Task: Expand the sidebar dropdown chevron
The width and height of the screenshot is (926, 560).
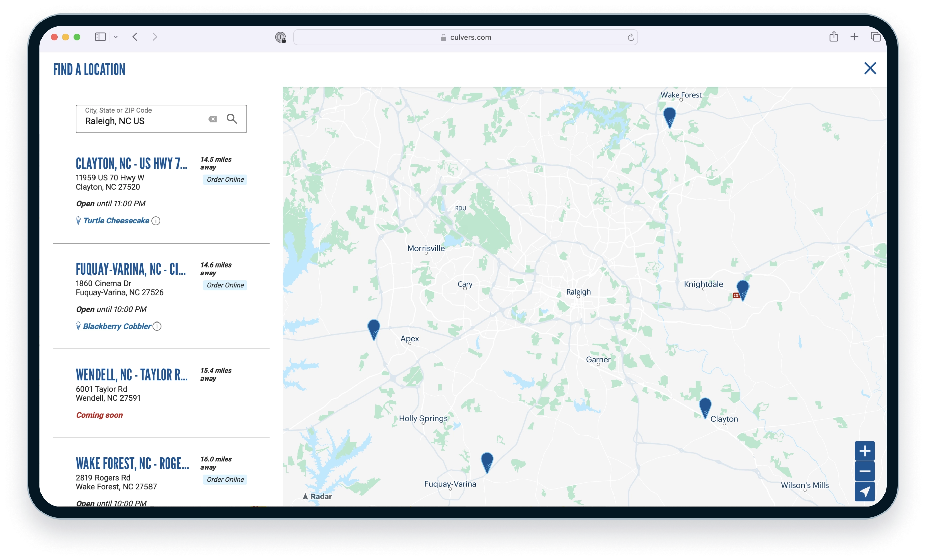Action: click(x=116, y=37)
